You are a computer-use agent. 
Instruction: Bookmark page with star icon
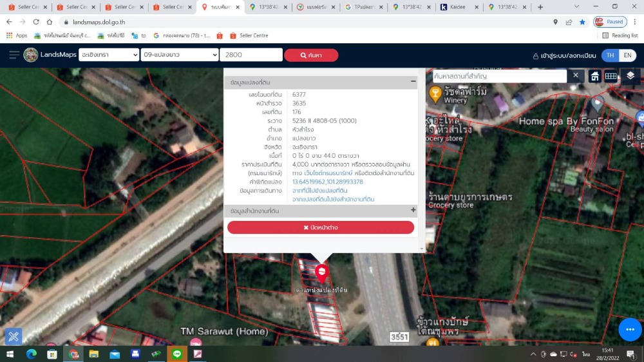tap(582, 22)
